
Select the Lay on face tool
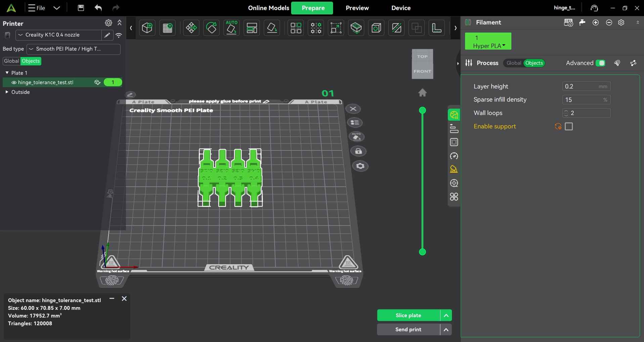(x=272, y=28)
